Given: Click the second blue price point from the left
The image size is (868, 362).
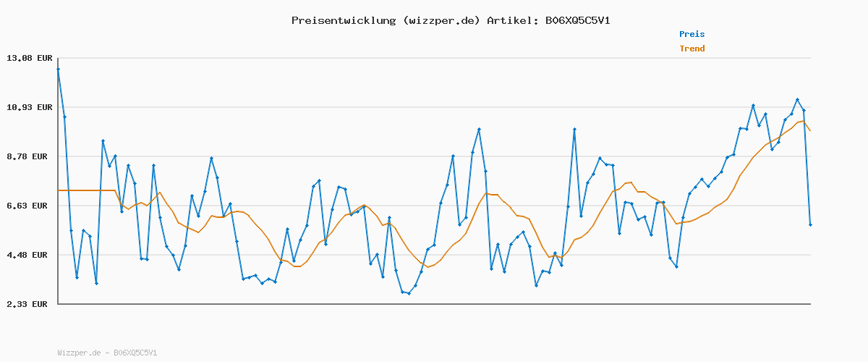Looking at the screenshot, I should click(x=64, y=117).
